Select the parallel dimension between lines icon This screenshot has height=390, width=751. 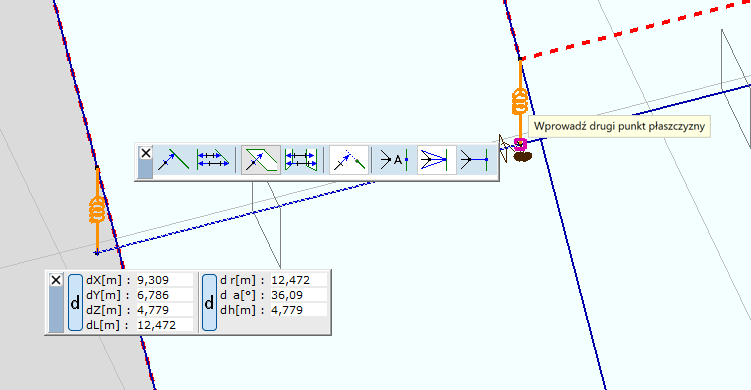click(x=213, y=160)
